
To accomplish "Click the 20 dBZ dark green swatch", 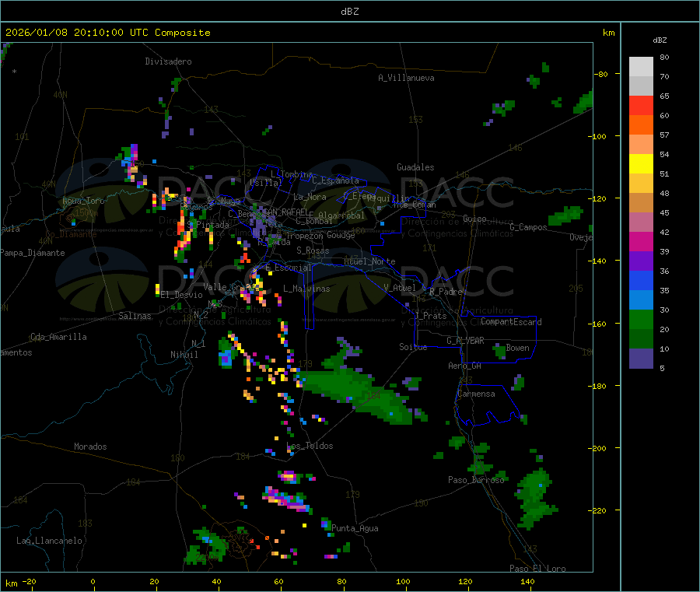I will tap(641, 339).
